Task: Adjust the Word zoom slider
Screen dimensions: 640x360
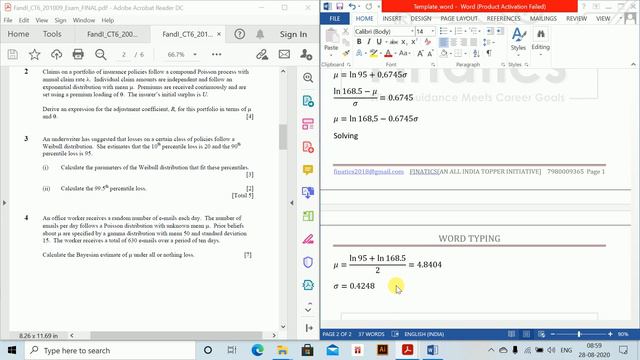Action: click(x=579, y=334)
